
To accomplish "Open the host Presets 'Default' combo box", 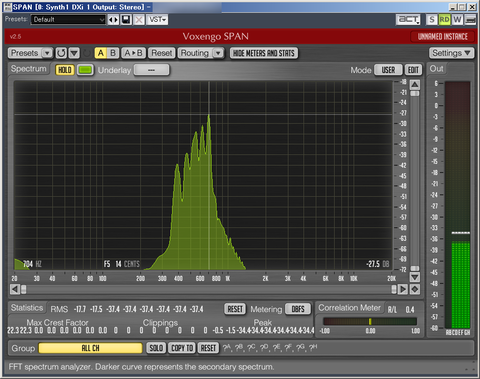I will point(68,20).
